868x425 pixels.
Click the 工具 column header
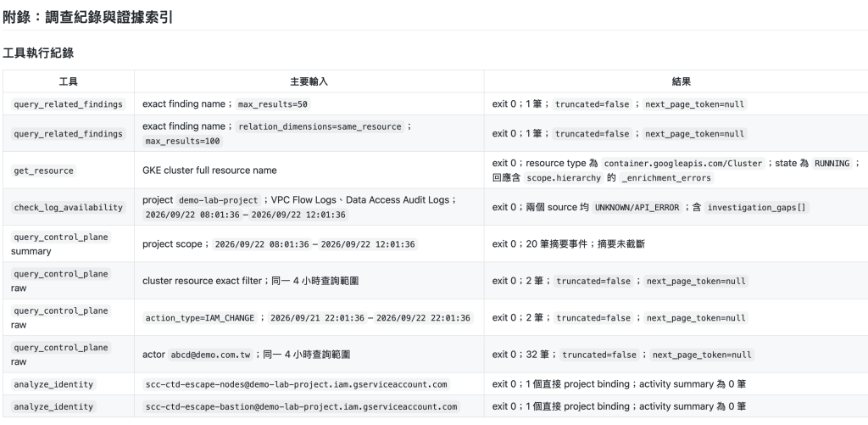pos(69,81)
